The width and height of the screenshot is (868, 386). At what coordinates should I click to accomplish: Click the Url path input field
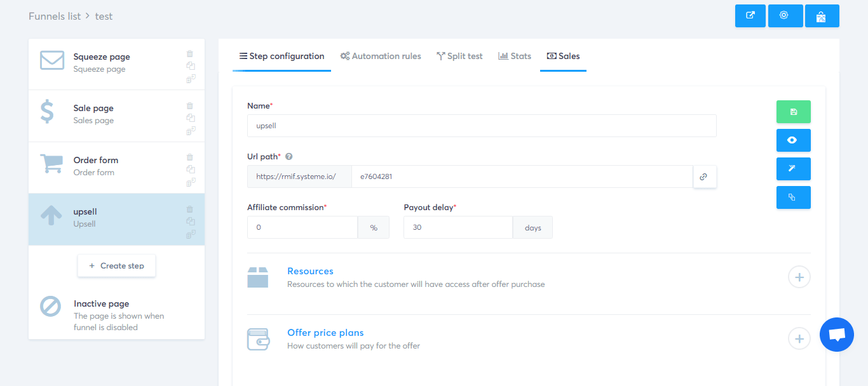522,176
